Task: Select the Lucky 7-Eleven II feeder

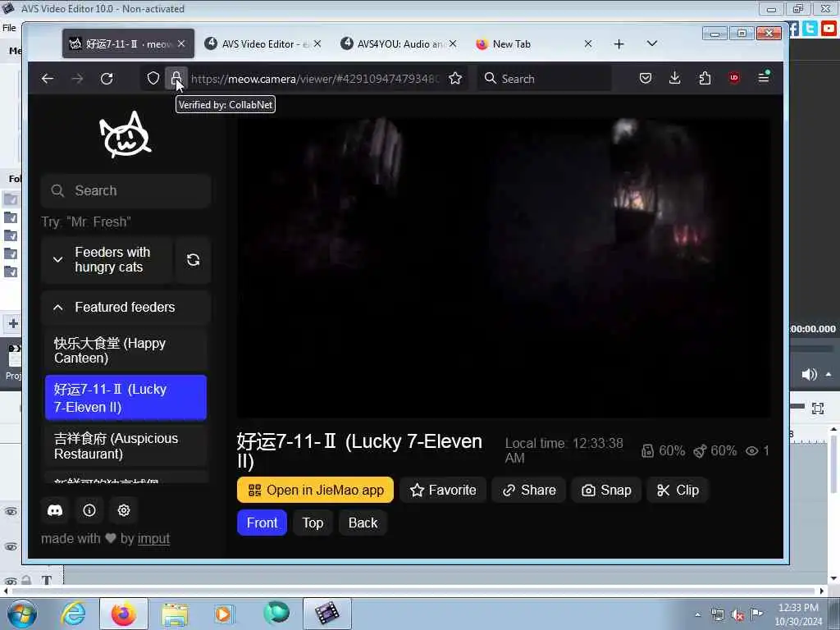Action: [126, 398]
